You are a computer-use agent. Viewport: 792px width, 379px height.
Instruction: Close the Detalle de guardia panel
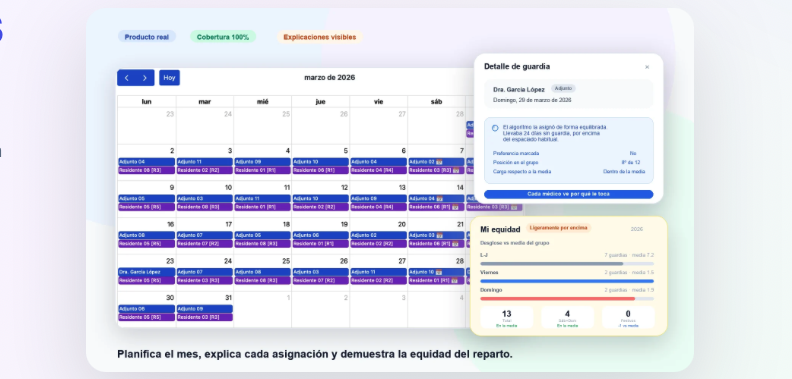pyautogui.click(x=647, y=67)
